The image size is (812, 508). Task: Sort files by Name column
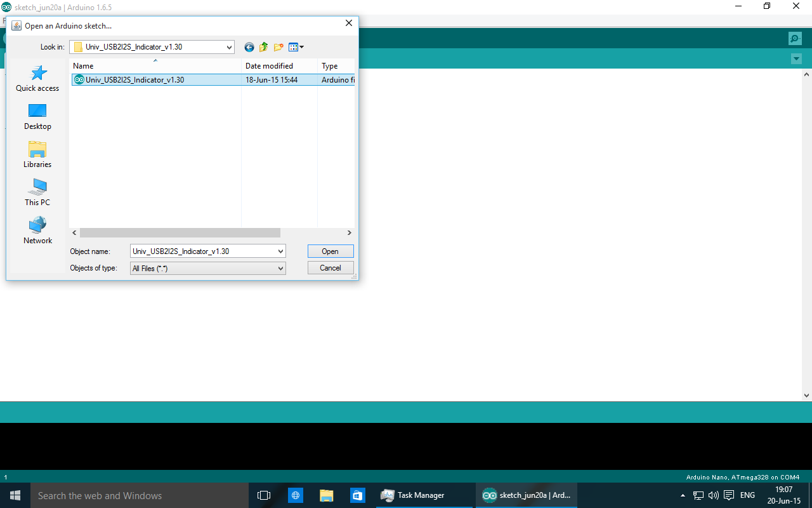pos(155,66)
